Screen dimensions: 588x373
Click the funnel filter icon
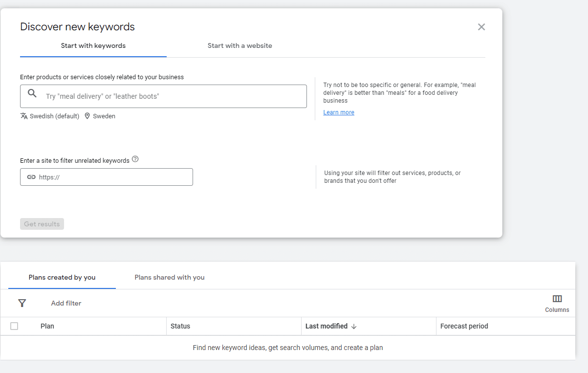22,303
